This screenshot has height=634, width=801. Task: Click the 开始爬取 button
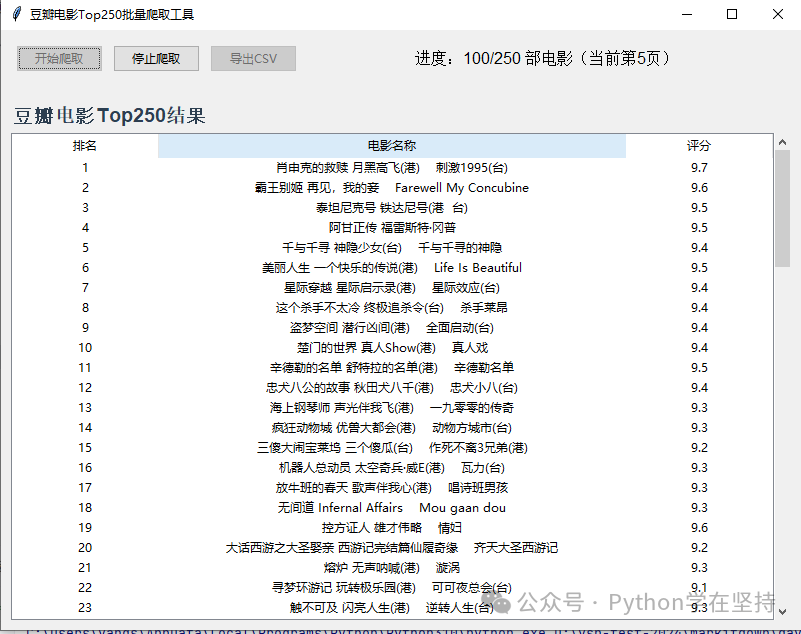tap(59, 58)
